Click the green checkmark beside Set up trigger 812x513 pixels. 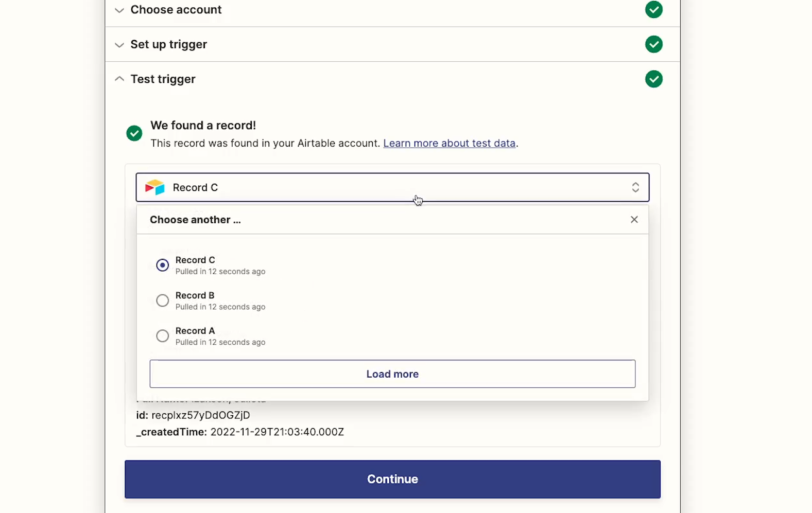tap(653, 44)
